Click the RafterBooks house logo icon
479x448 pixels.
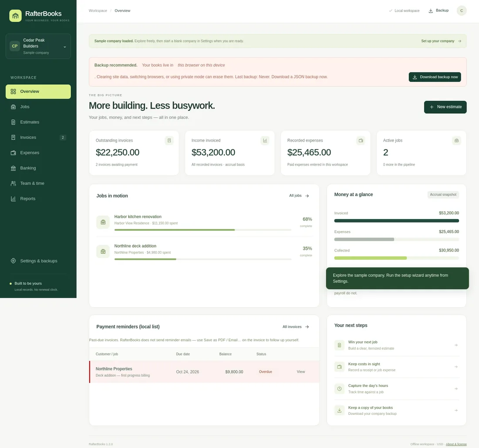15,16
